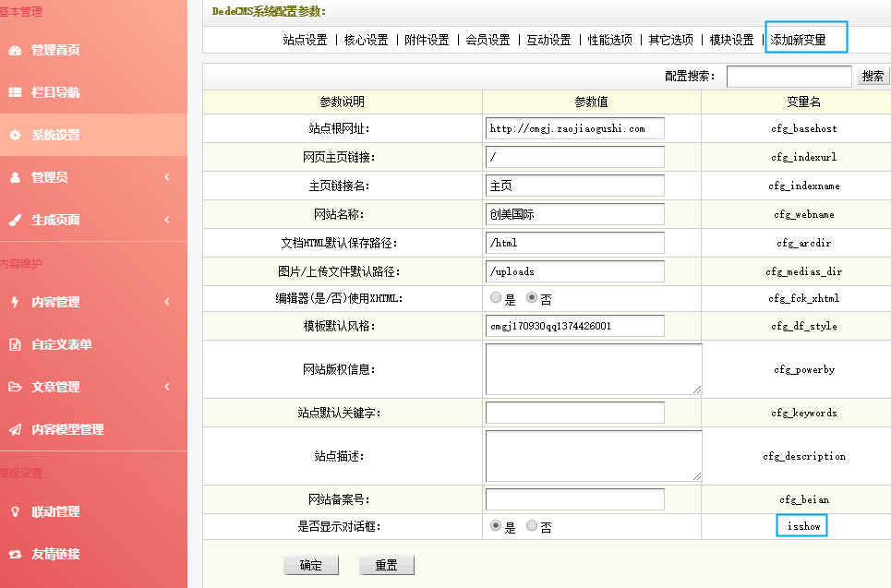
Task: Select 是 for 是否显示对话框 option
Action: click(x=496, y=526)
